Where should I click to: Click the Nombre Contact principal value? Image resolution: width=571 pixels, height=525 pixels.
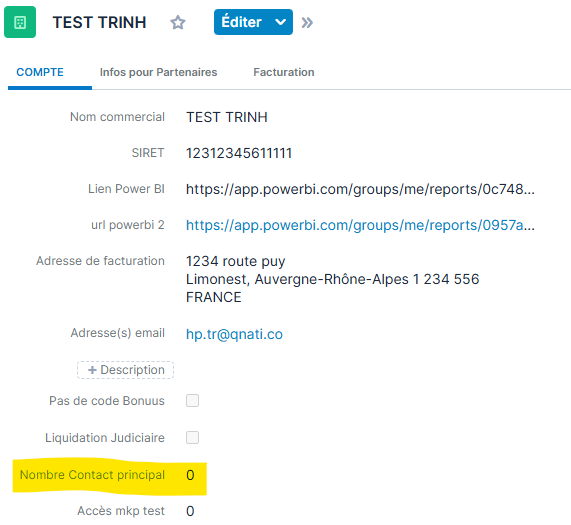pyautogui.click(x=190, y=475)
